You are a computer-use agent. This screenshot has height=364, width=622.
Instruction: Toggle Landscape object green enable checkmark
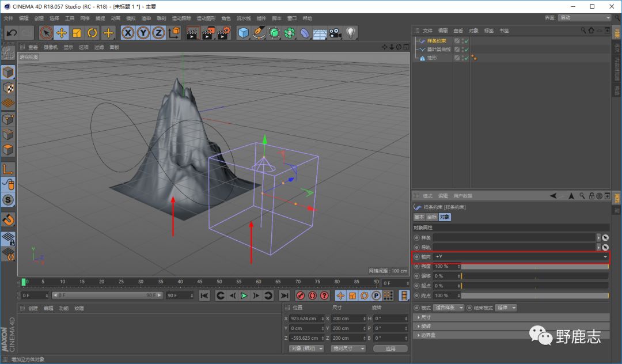(x=466, y=58)
